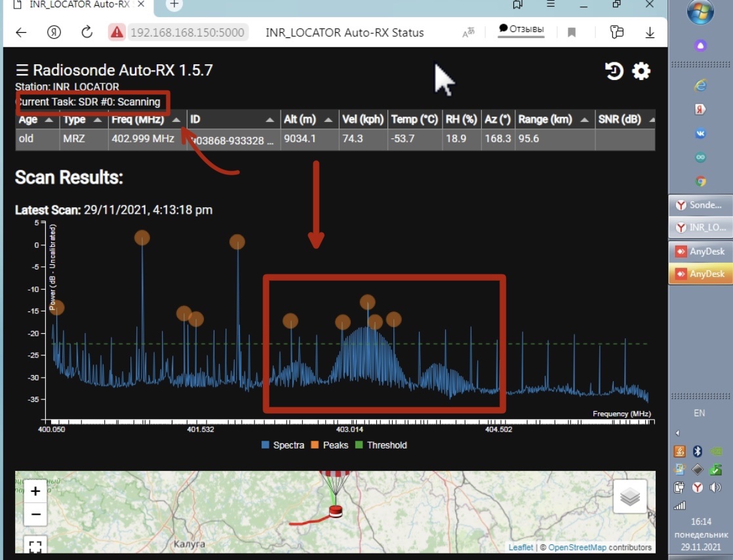This screenshot has height=560, width=733.
Task: Click the tallest peak marker near 401 MHz
Action: click(142, 237)
